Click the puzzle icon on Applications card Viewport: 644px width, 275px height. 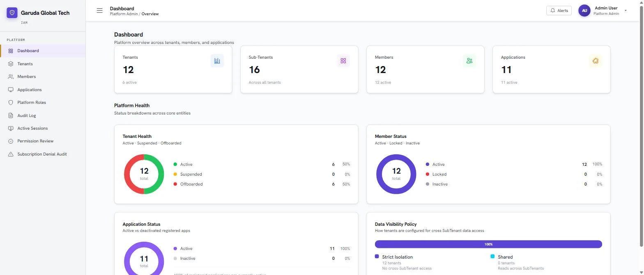coord(596,61)
